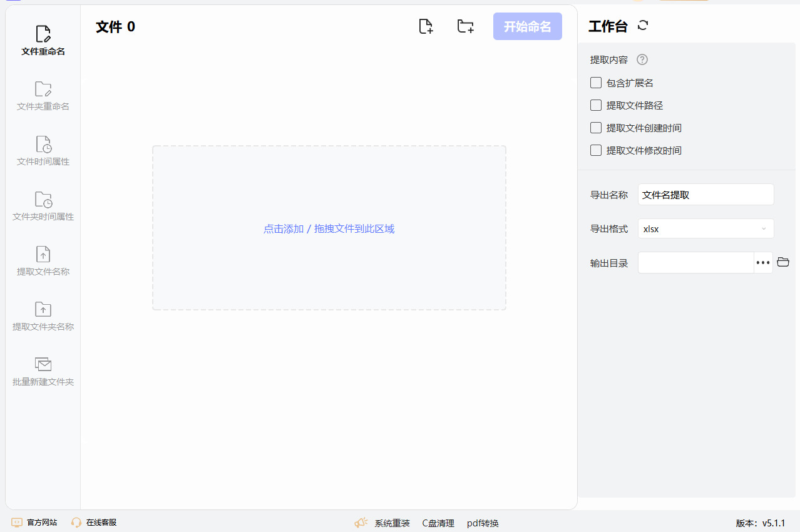Open the 官方网站 link

pos(42,523)
